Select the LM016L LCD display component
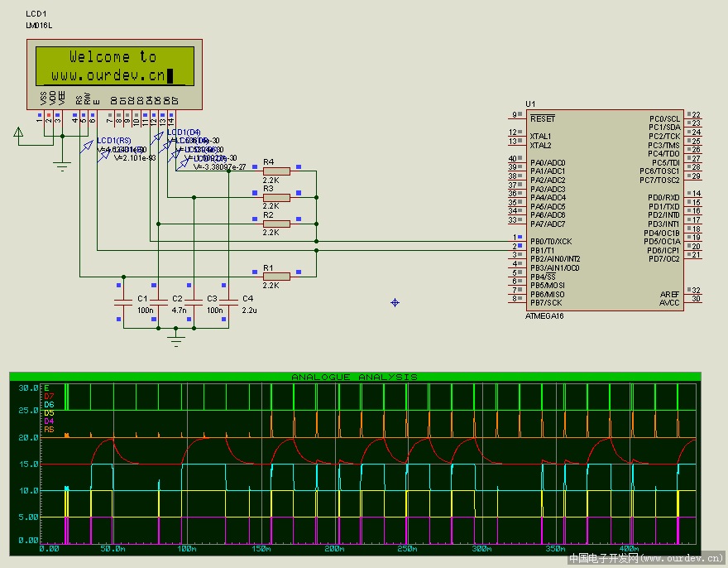This screenshot has height=568, width=728. pyautogui.click(x=115, y=66)
